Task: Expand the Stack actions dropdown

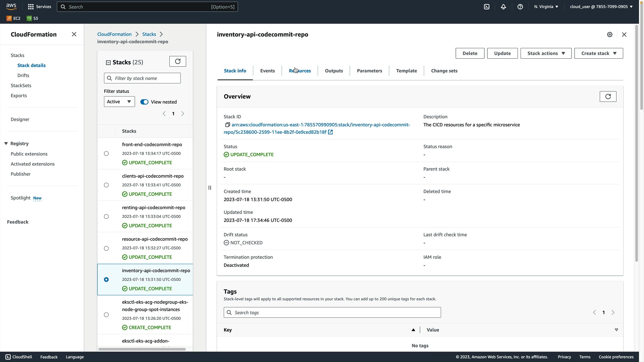Action: (x=546, y=53)
